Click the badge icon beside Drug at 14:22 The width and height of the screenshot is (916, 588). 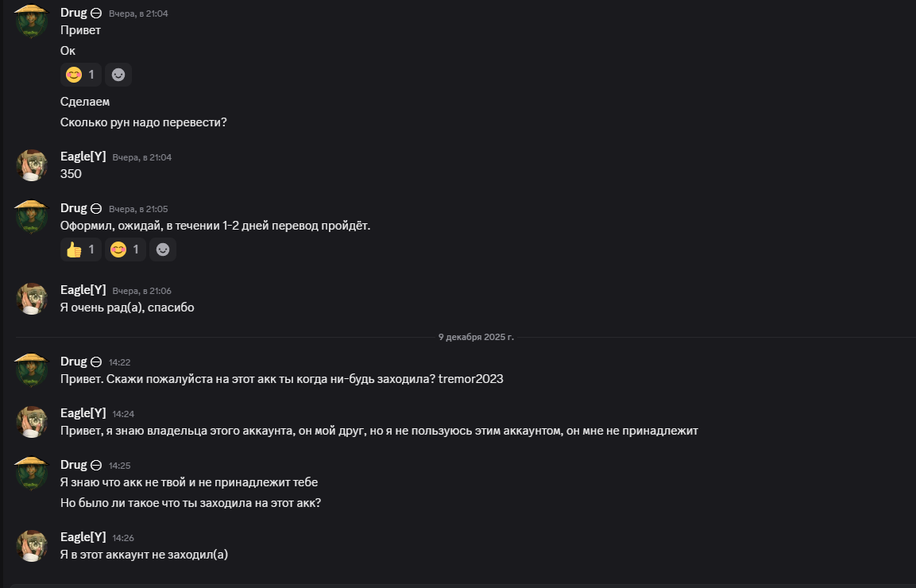[96, 362]
